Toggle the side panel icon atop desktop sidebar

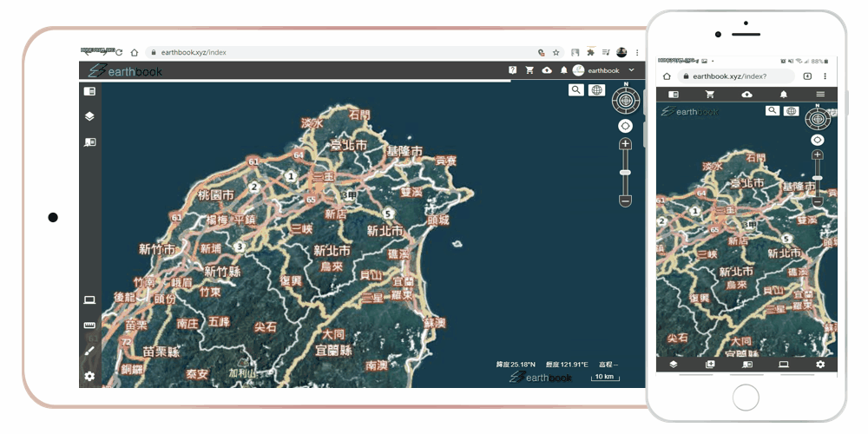89,91
